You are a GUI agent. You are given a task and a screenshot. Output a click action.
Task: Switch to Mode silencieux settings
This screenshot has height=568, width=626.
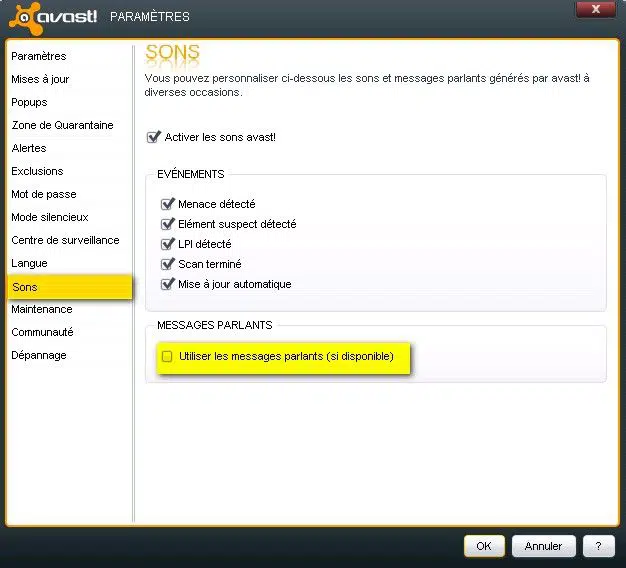click(x=50, y=217)
